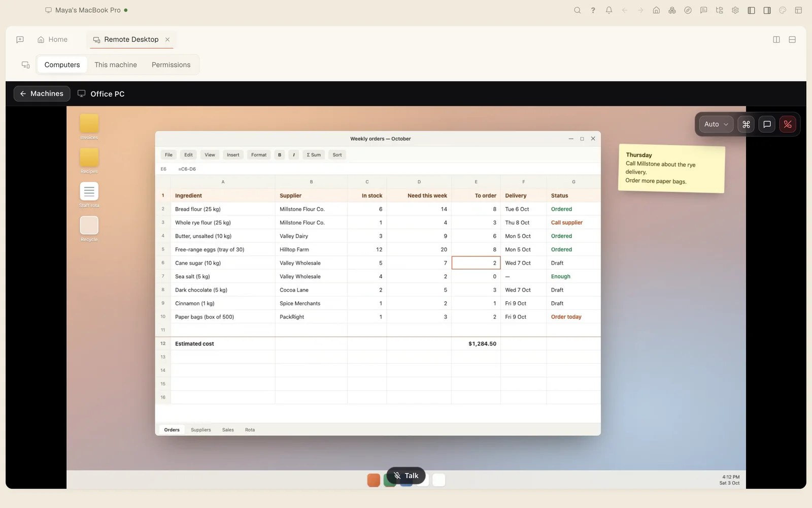The image size is (812, 508).
Task: Toggle bold formatting in spreadsheet
Action: (280, 155)
